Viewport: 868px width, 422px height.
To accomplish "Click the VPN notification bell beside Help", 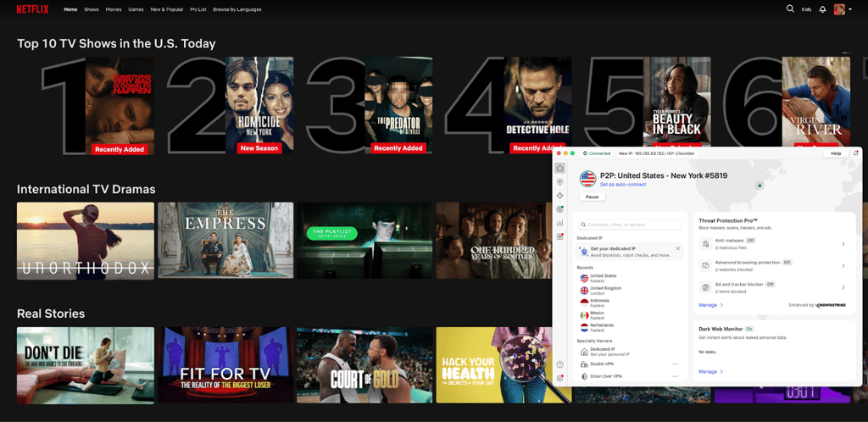I will [x=856, y=153].
